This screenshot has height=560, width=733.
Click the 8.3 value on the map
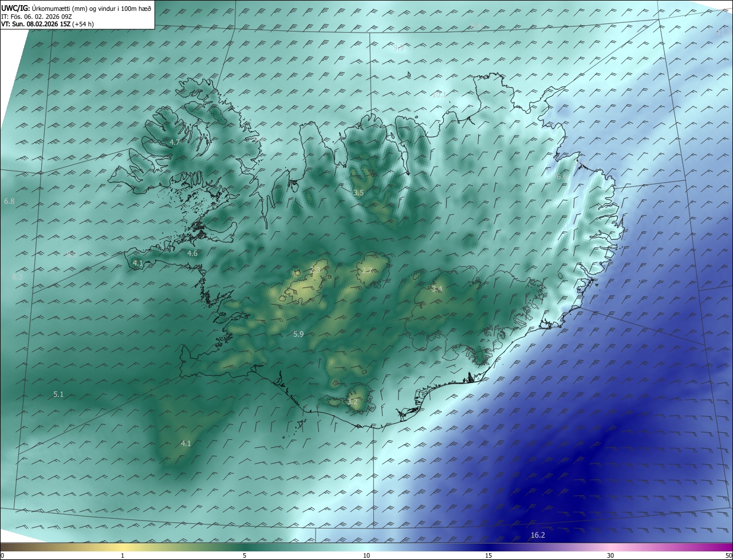point(17,277)
